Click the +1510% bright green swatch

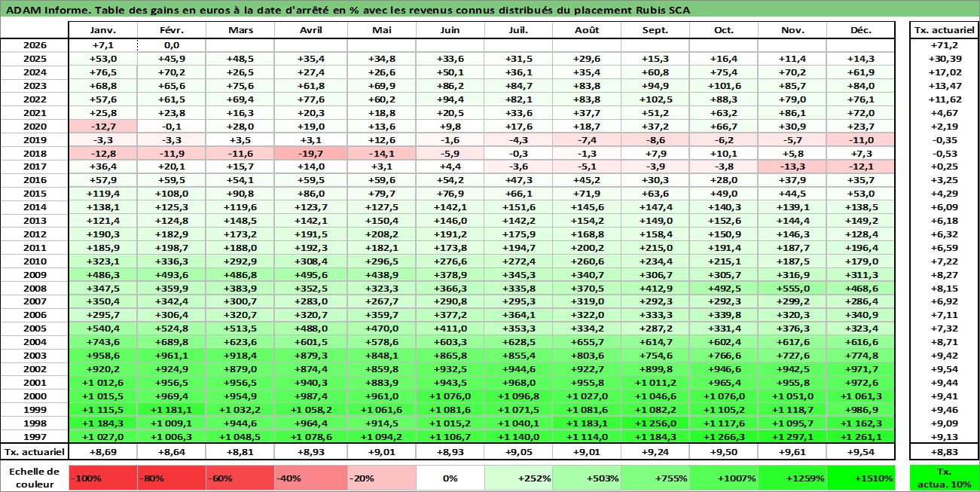(860, 478)
